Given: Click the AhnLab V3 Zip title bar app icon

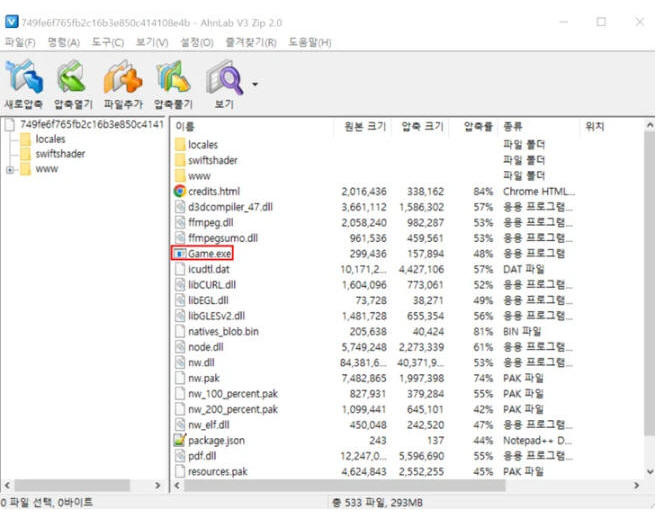Looking at the screenshot, I should (11, 22).
